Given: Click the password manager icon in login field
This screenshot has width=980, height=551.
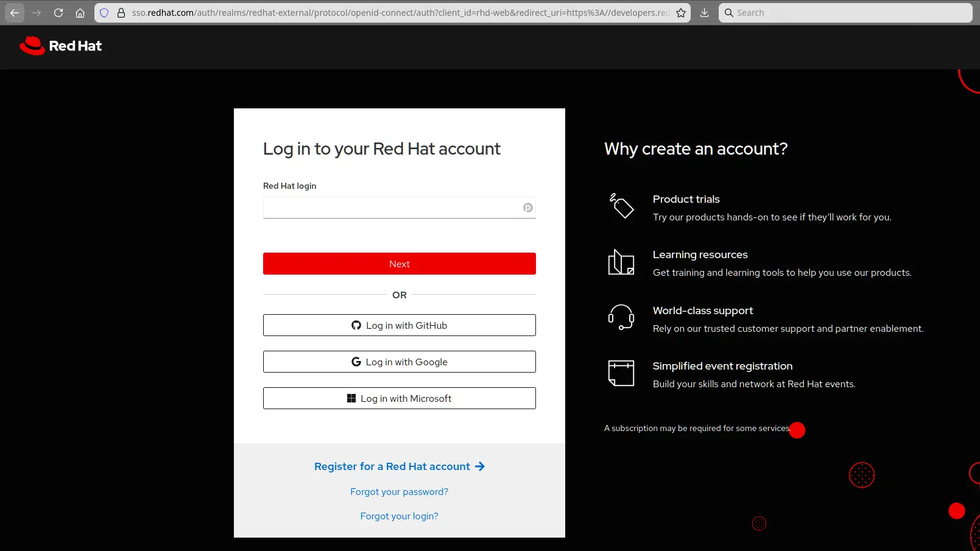Looking at the screenshot, I should pos(527,208).
